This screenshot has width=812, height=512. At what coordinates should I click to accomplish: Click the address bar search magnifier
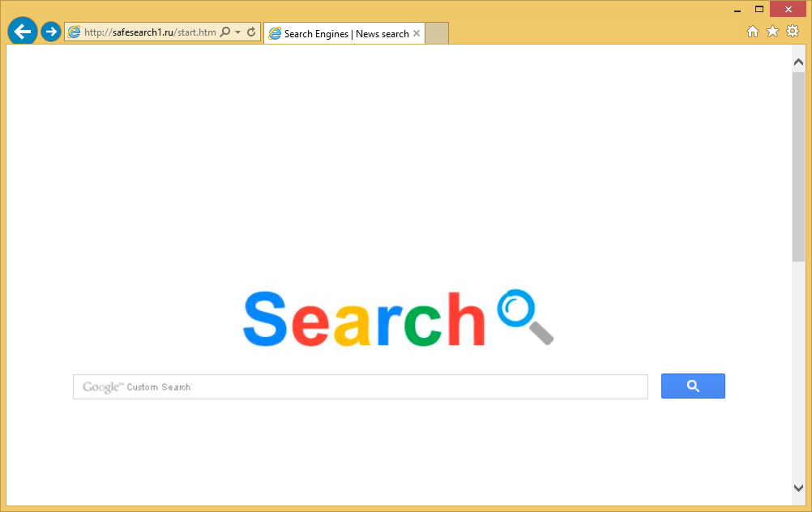[225, 32]
